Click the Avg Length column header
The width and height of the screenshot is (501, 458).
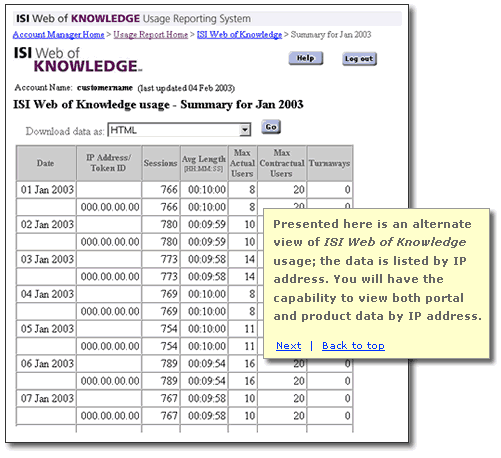tap(204, 163)
